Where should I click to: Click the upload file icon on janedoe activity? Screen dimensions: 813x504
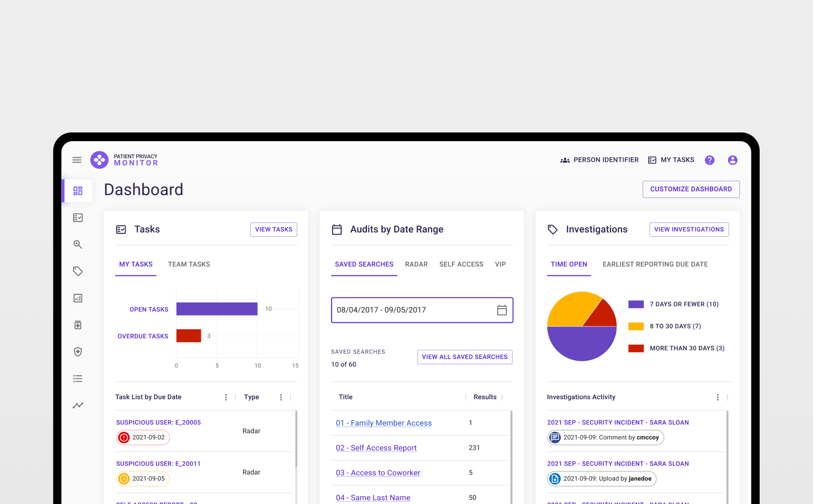pyautogui.click(x=555, y=479)
